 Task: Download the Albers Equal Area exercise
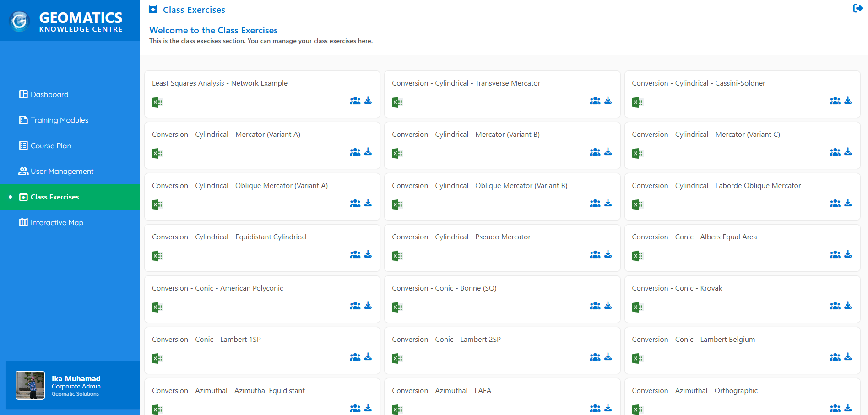pos(848,254)
